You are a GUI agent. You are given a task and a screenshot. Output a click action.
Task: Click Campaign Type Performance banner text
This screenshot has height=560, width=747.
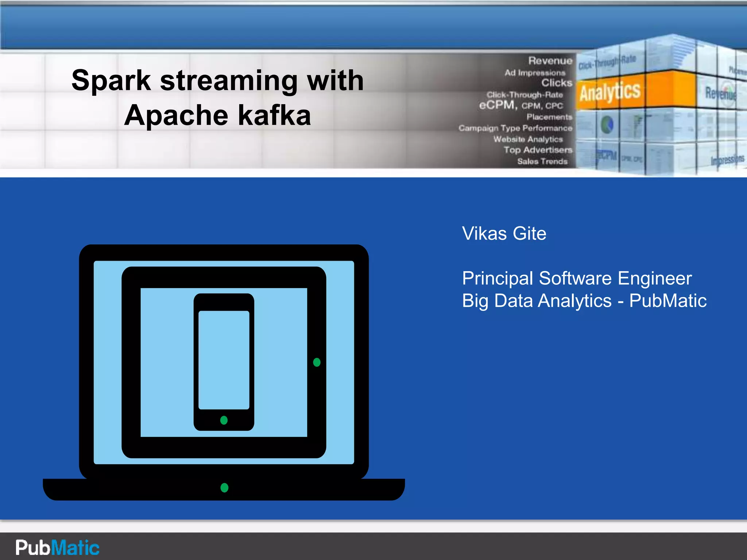[515, 128]
